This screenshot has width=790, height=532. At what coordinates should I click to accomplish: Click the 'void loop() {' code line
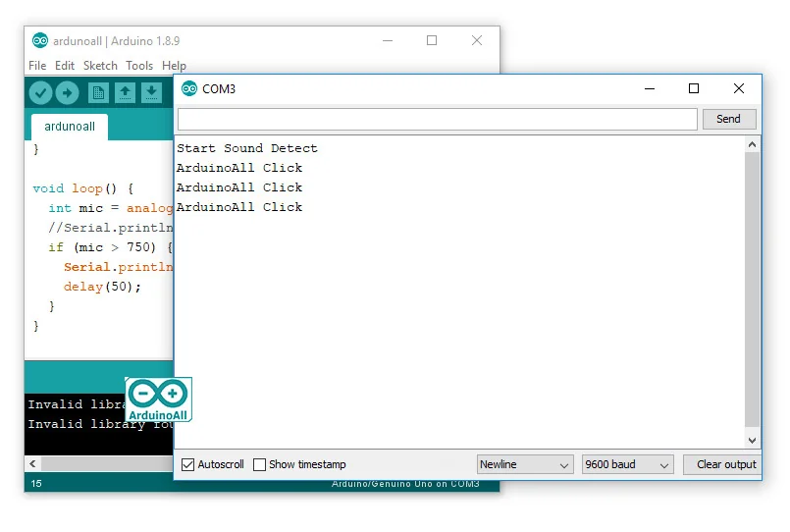pyautogui.click(x=83, y=188)
